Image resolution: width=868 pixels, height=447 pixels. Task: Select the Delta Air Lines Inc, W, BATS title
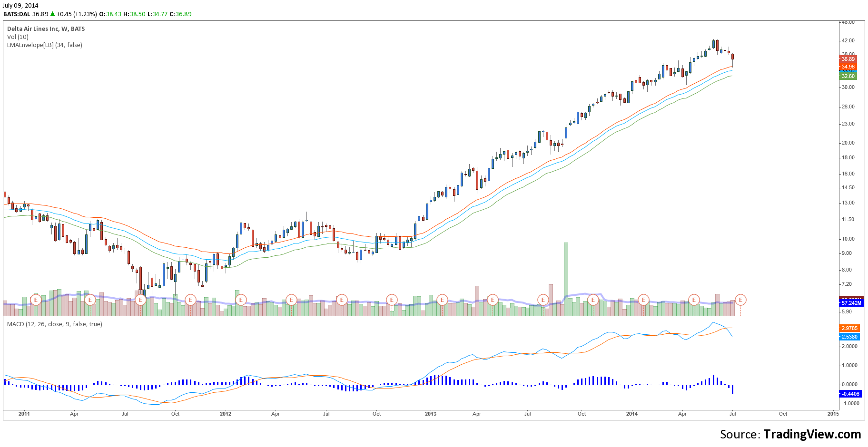click(x=46, y=29)
